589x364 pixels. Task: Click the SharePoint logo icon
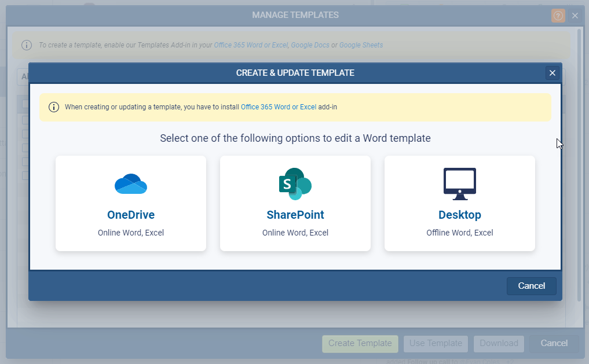[x=295, y=183]
